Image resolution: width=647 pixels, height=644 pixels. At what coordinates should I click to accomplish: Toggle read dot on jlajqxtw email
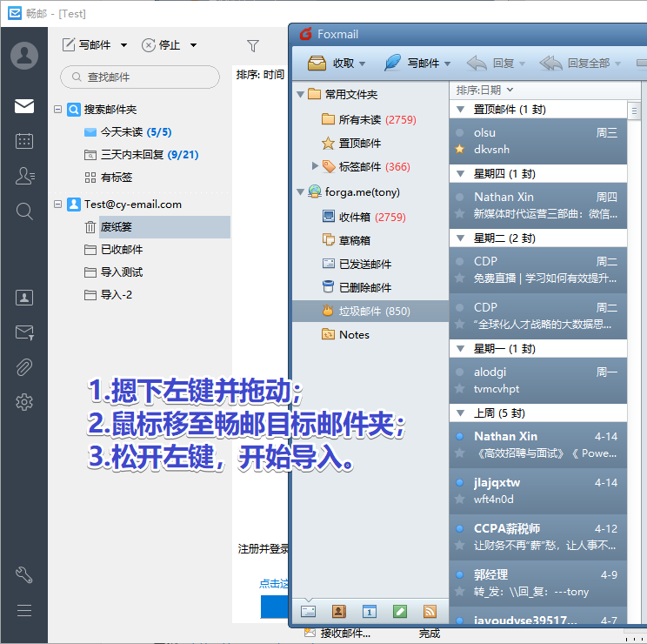point(459,482)
